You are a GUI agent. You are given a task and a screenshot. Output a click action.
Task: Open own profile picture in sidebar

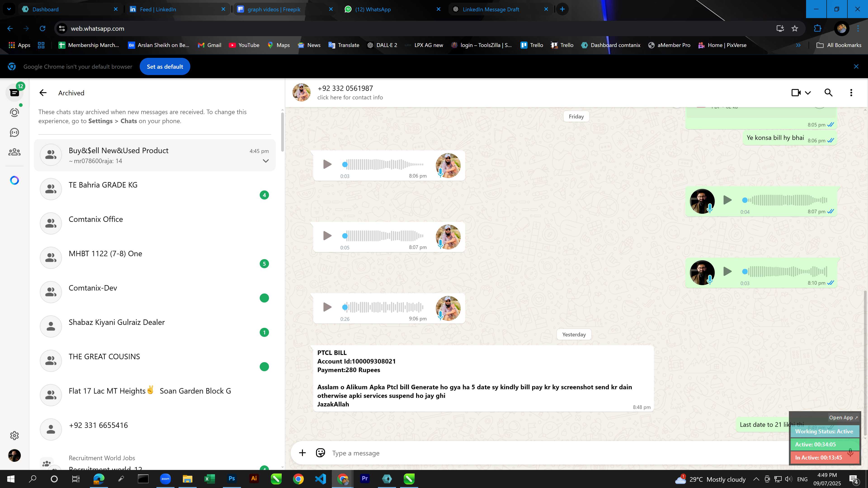coord(14,455)
